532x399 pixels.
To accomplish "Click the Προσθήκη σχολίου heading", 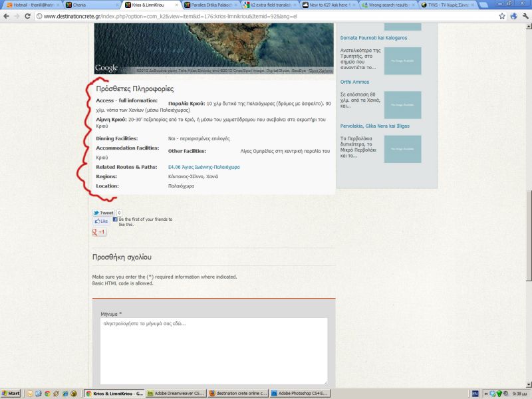I will tap(122, 257).
